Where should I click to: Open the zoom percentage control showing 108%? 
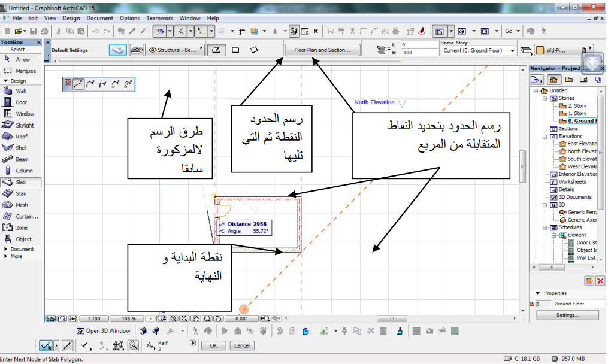129,319
